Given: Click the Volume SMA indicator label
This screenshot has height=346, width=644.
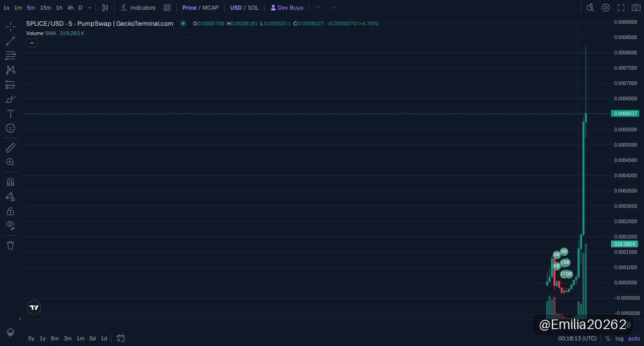Looking at the screenshot, I should (41, 33).
